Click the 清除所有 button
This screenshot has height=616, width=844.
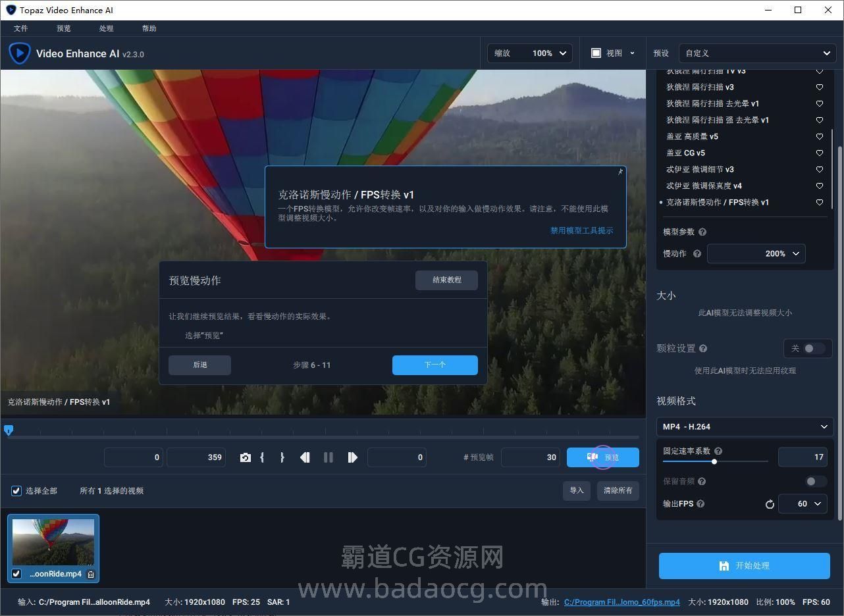618,491
